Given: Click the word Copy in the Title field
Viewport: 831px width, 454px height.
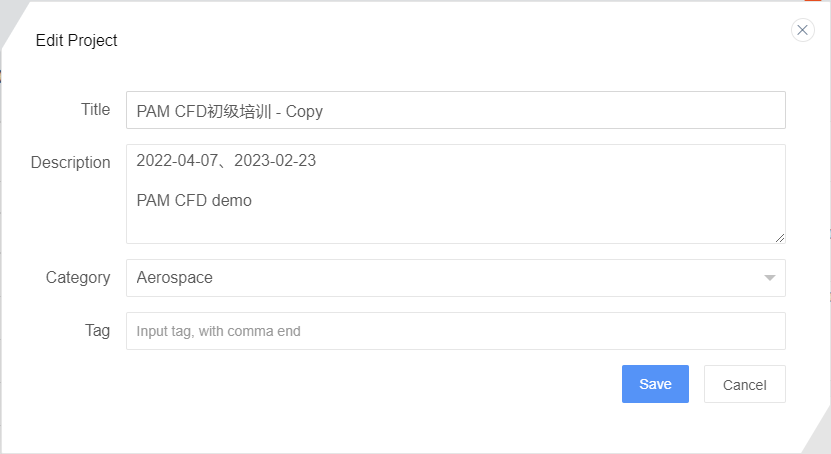Looking at the screenshot, I should click(x=304, y=112).
